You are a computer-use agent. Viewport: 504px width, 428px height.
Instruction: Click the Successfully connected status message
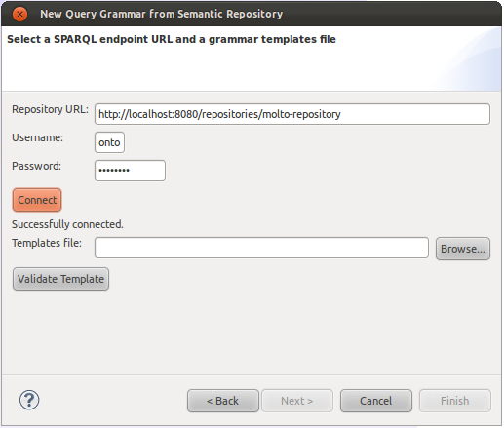[x=67, y=224]
